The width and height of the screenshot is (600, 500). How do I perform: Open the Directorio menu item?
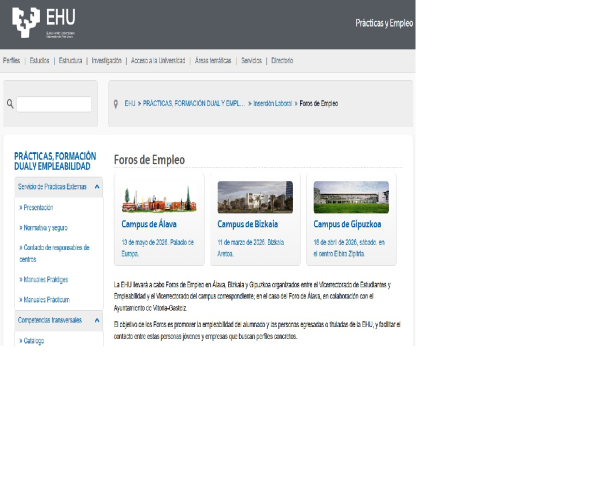pyautogui.click(x=282, y=61)
